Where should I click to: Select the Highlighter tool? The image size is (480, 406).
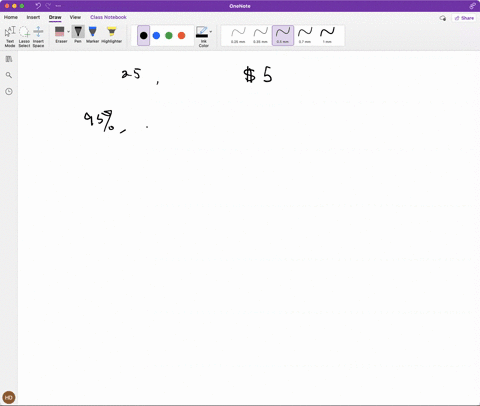coord(112,35)
